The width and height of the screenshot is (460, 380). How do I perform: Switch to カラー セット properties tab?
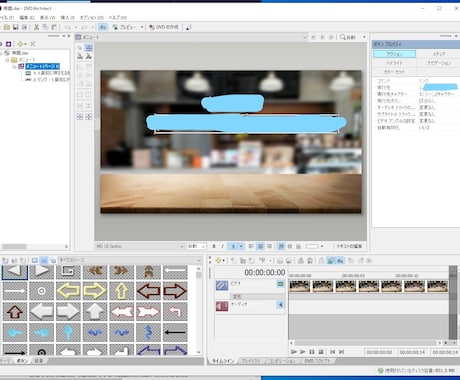pyautogui.click(x=394, y=71)
